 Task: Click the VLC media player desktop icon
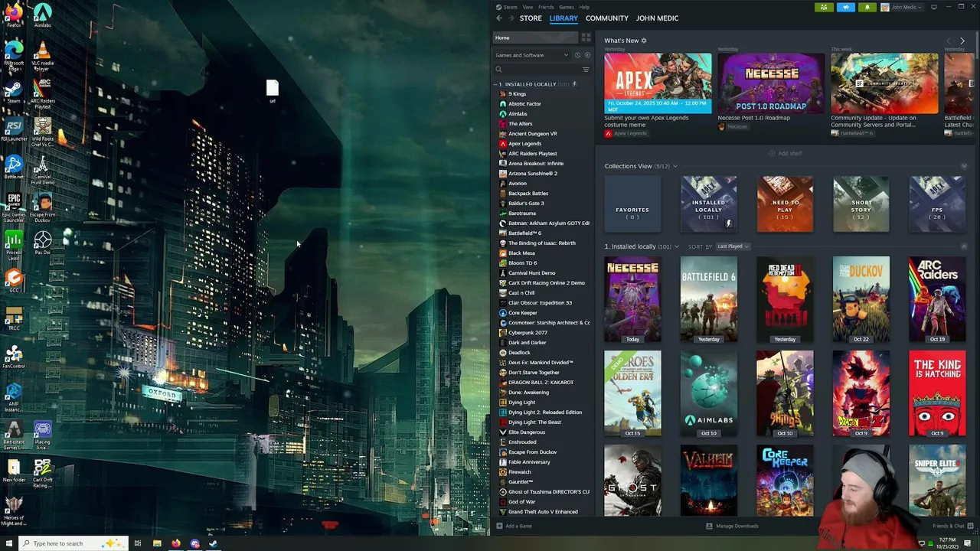tap(43, 57)
